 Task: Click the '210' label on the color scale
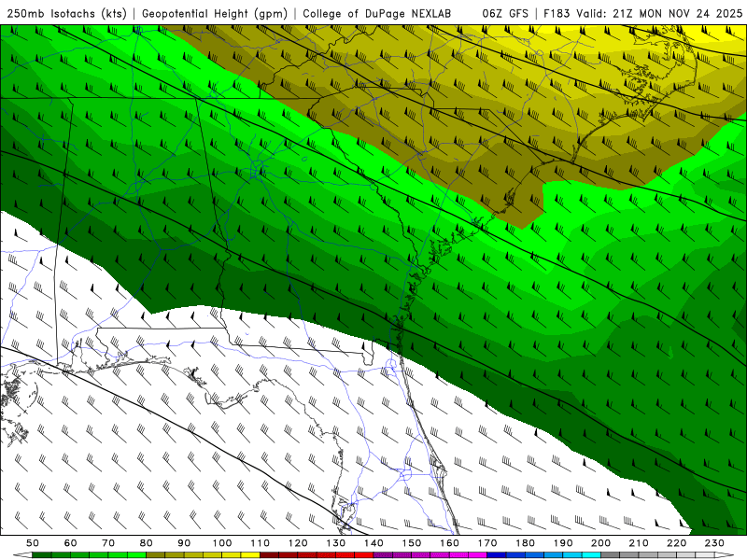(x=639, y=543)
